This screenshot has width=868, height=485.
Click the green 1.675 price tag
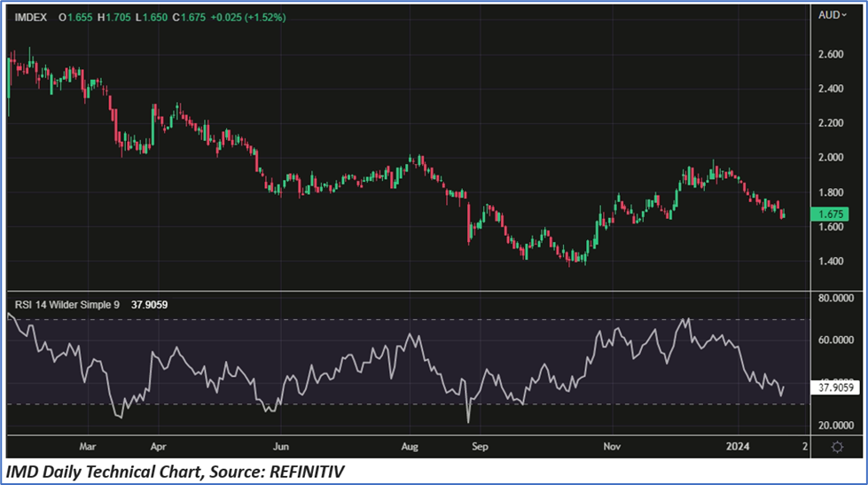[829, 214]
